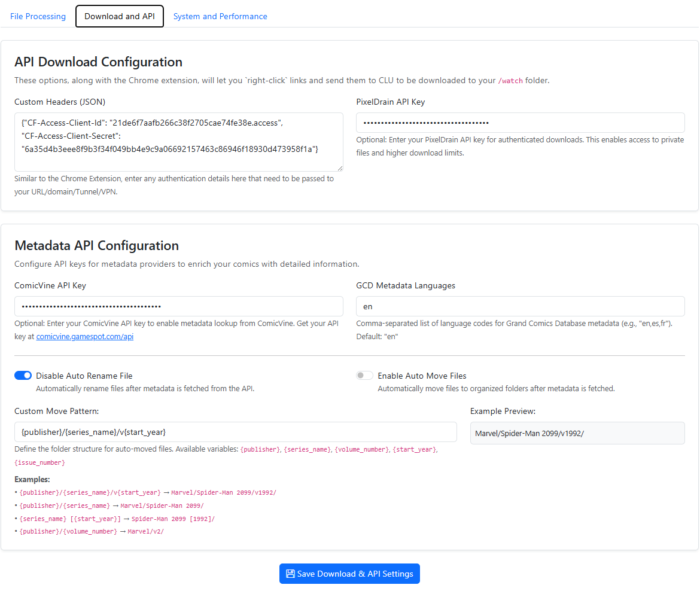Image resolution: width=700 pixels, height=591 pixels.
Task: Click the 'GCD Metadata Languages' field label
Action: [x=405, y=285]
